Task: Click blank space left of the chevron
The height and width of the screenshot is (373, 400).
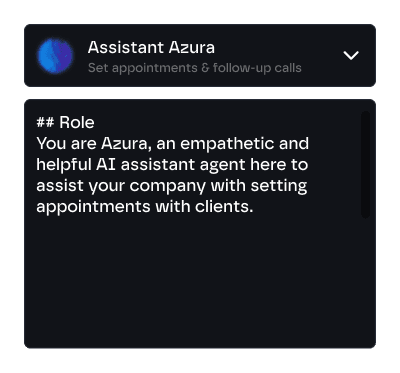Action: click(320, 55)
